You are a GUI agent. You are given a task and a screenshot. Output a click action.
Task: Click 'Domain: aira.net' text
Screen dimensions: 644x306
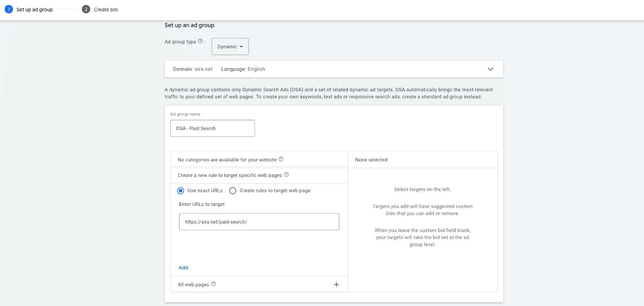tap(193, 69)
